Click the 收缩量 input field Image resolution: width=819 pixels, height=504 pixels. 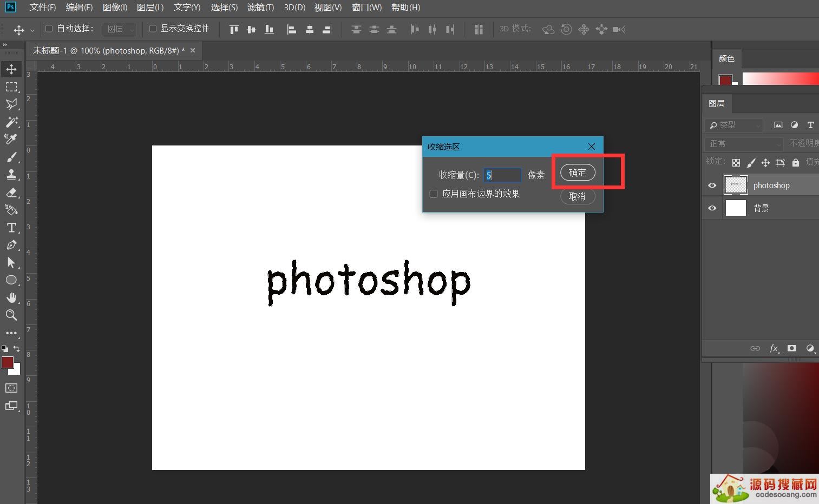point(502,175)
